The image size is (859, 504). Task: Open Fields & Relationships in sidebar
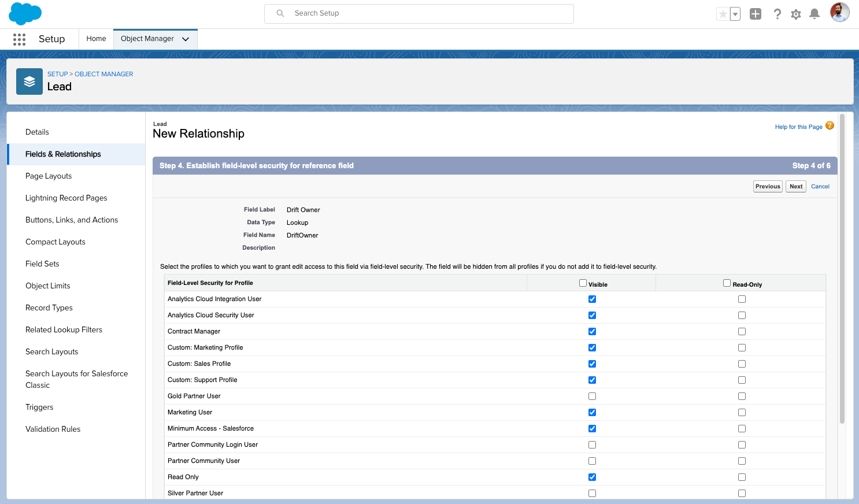tap(76, 154)
